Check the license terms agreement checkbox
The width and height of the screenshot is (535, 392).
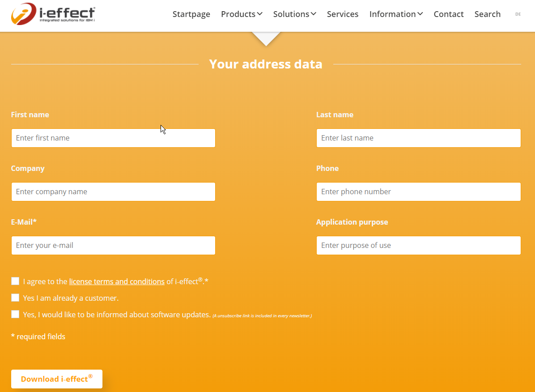tap(16, 281)
